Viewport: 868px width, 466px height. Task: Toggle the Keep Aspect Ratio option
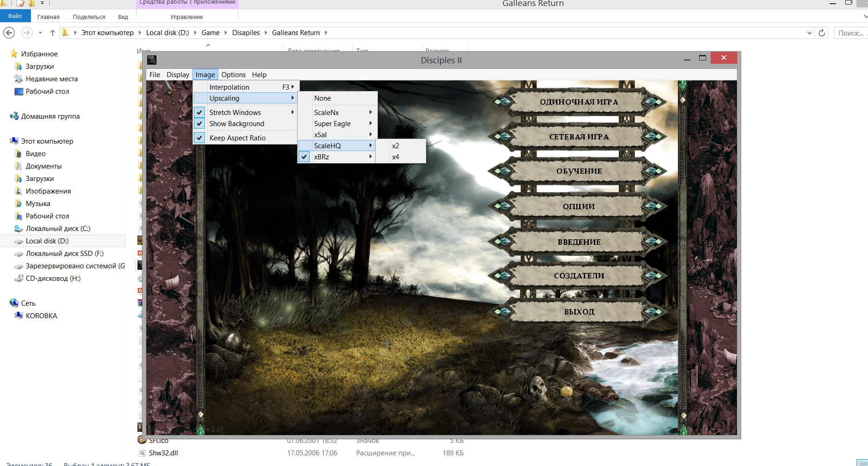coord(246,138)
